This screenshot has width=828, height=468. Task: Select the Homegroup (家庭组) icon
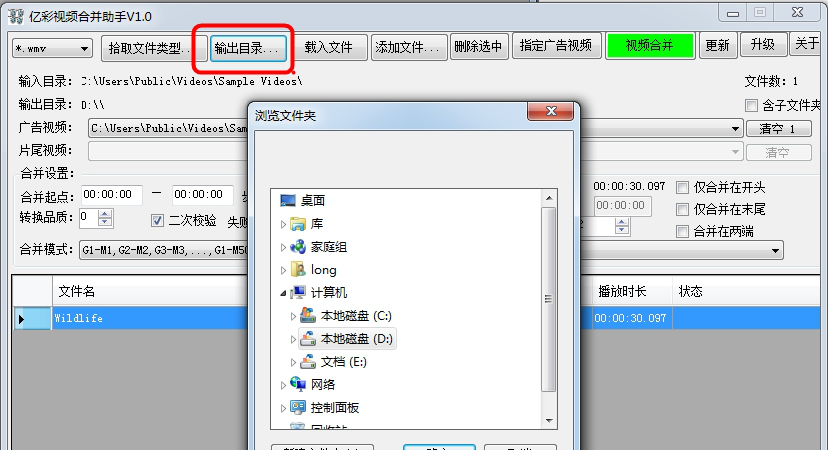click(298, 247)
